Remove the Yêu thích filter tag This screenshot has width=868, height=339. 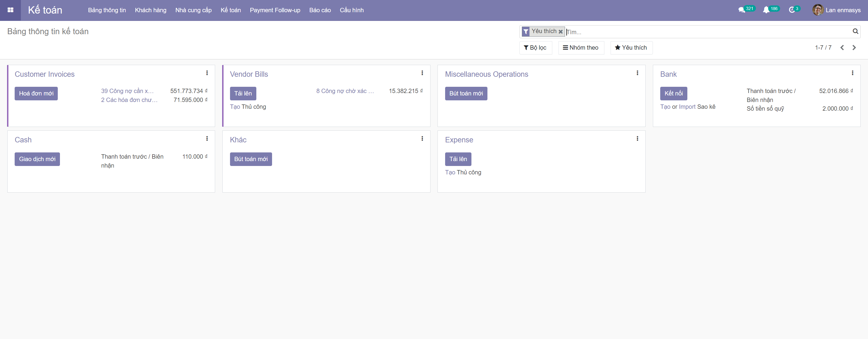561,32
